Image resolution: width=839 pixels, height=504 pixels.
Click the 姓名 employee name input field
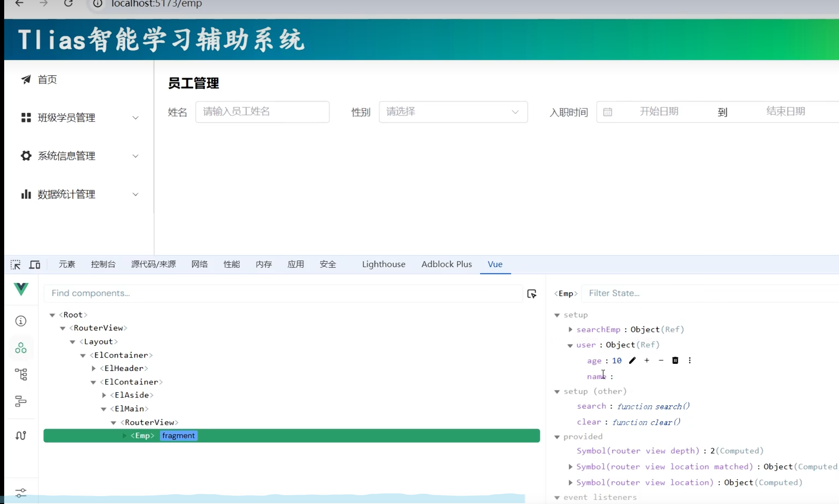(262, 112)
